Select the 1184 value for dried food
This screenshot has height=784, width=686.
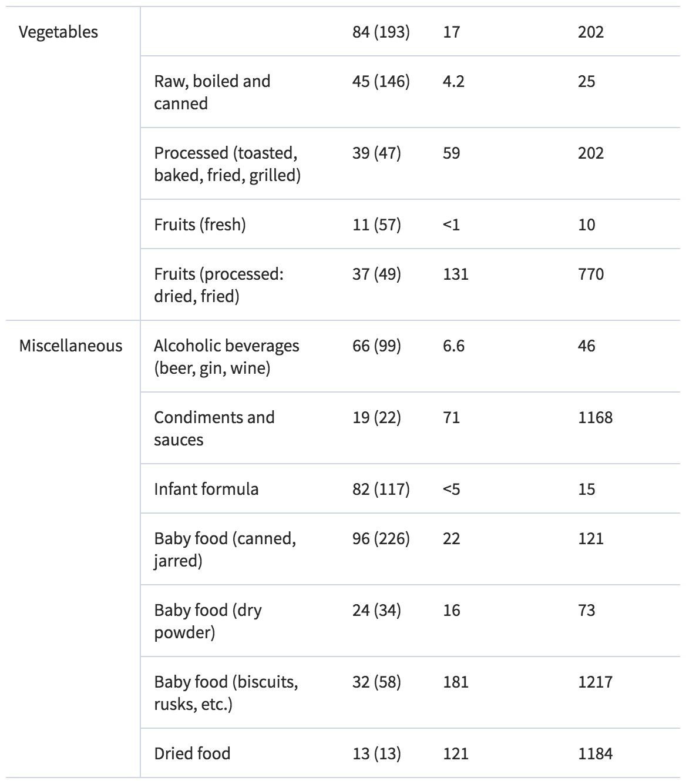[595, 753]
